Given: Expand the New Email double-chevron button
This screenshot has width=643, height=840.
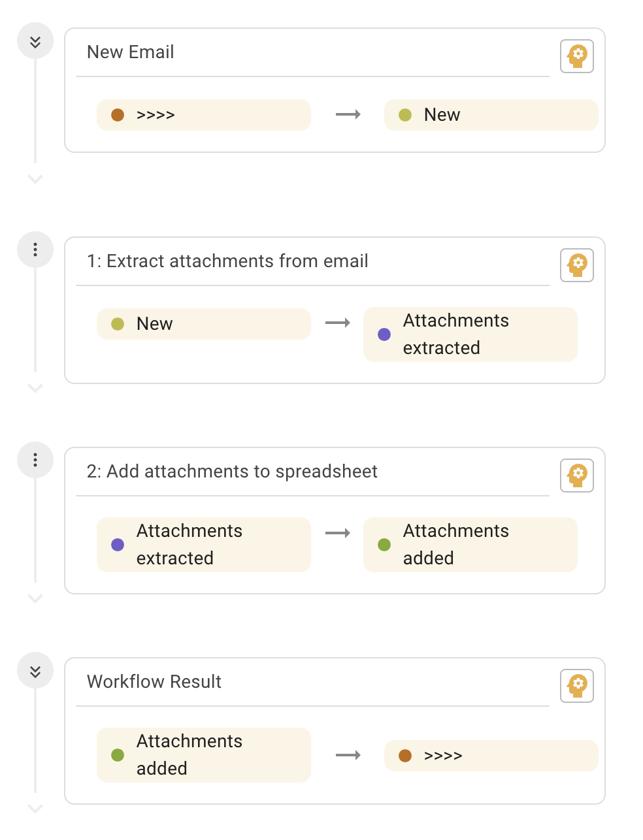Looking at the screenshot, I should click(35, 40).
